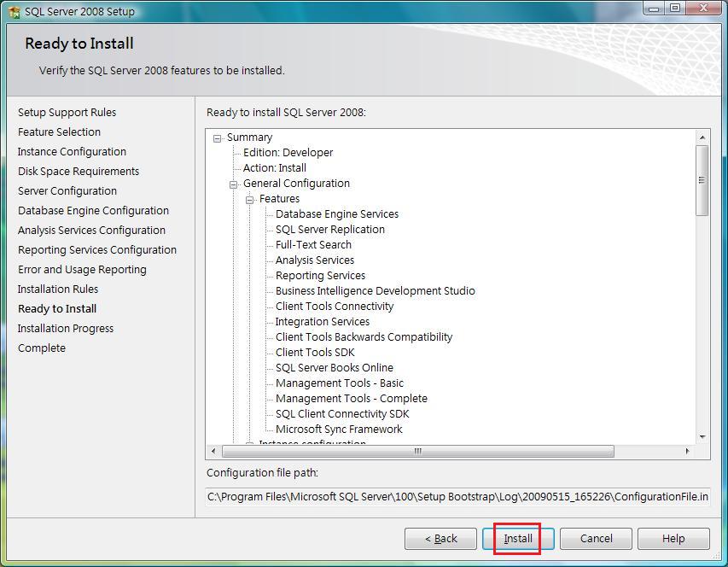728x567 pixels.
Task: Select Database Engine Configuration step
Action: click(93, 211)
